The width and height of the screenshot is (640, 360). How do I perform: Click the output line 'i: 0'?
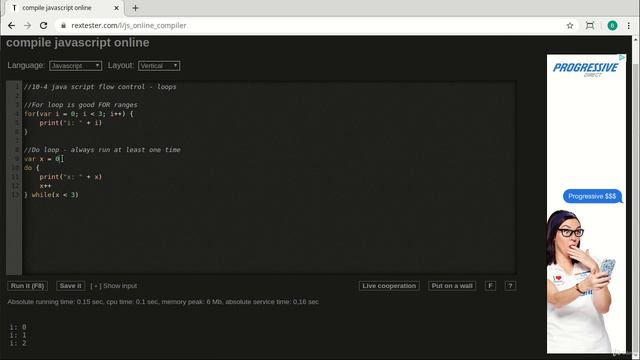18,327
